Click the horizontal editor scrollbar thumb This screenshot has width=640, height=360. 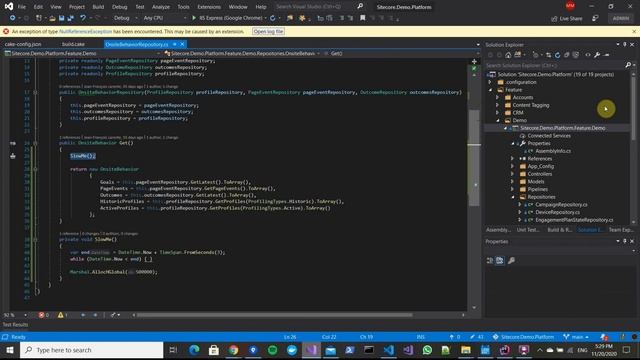pyautogui.click(x=274, y=315)
